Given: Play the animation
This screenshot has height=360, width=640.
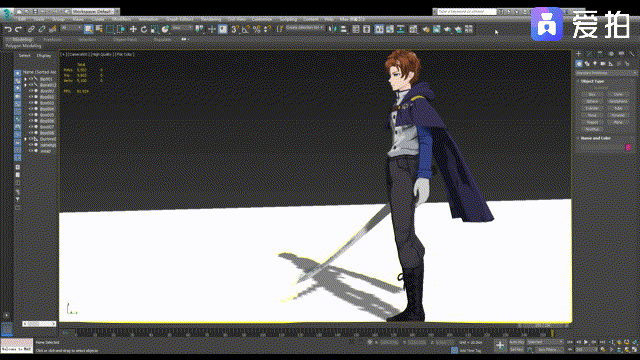Looking at the screenshot, I should [x=586, y=342].
